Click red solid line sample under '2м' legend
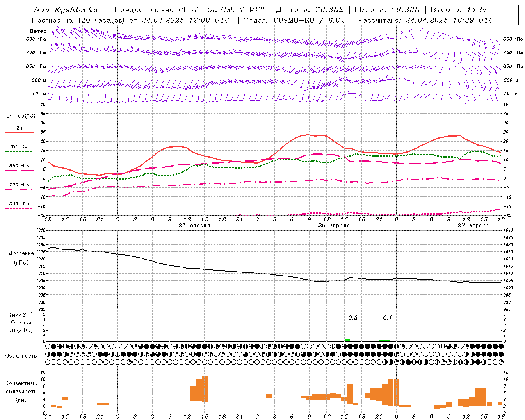 pos(19,132)
